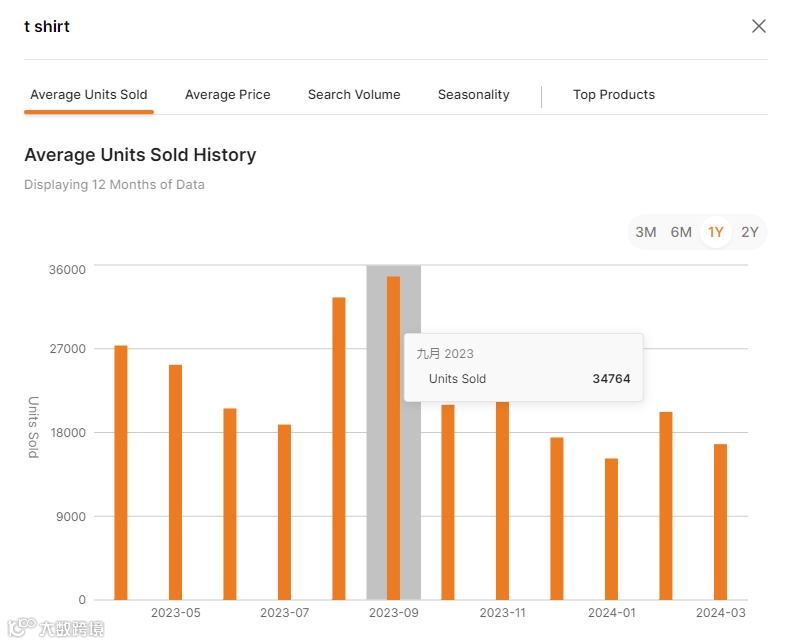Click the first orange bar on the left
The image size is (790, 644).
pos(121,472)
